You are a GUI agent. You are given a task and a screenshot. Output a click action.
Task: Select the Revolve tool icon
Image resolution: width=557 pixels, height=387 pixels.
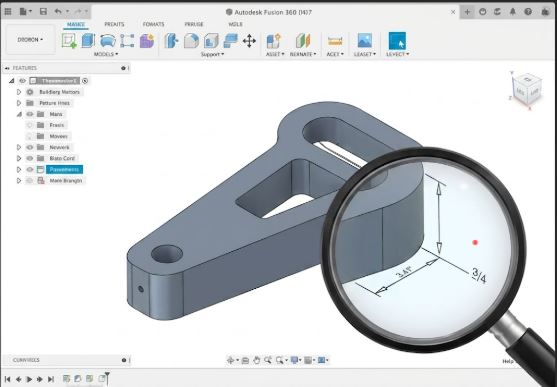(108, 41)
